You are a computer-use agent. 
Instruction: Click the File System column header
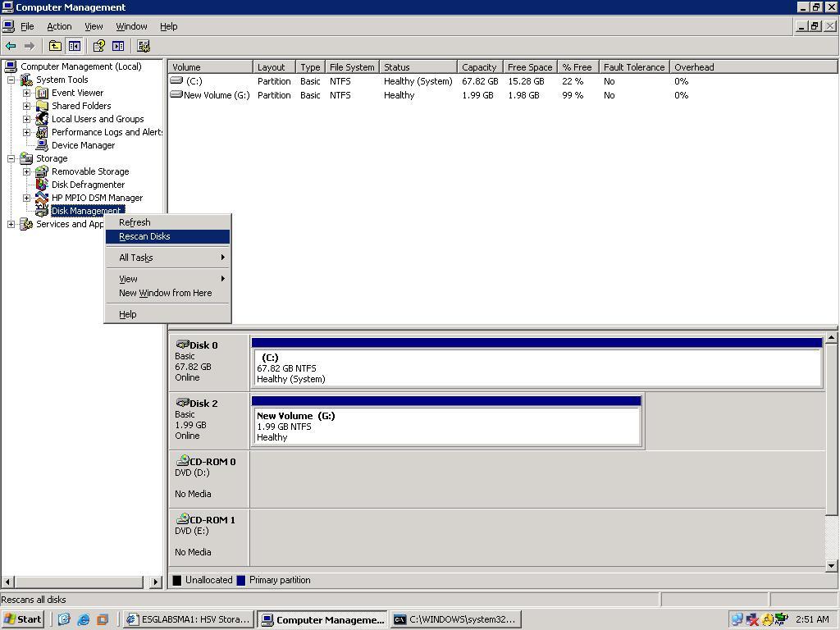(x=352, y=67)
